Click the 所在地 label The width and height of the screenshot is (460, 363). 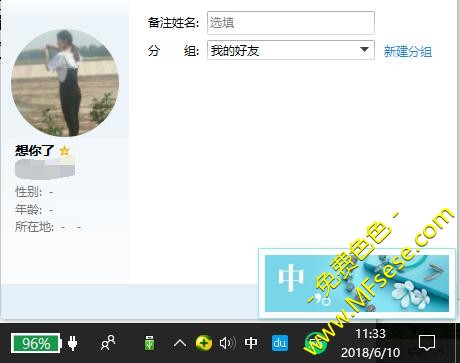coord(34,227)
